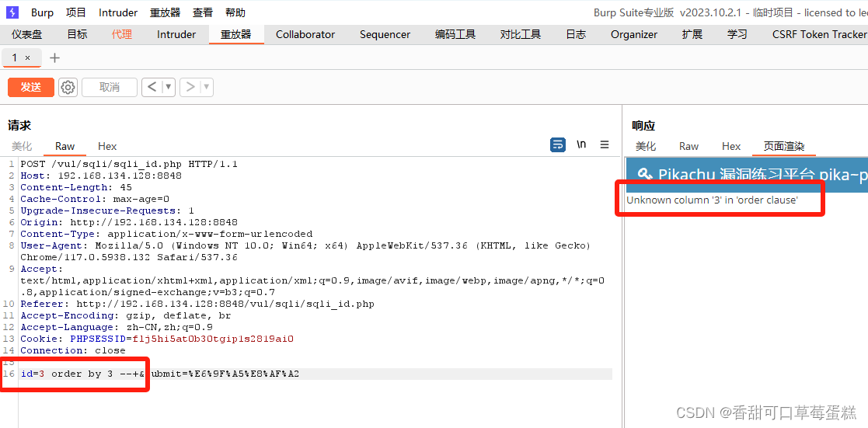Switch to the Organizer tab

coord(634,34)
